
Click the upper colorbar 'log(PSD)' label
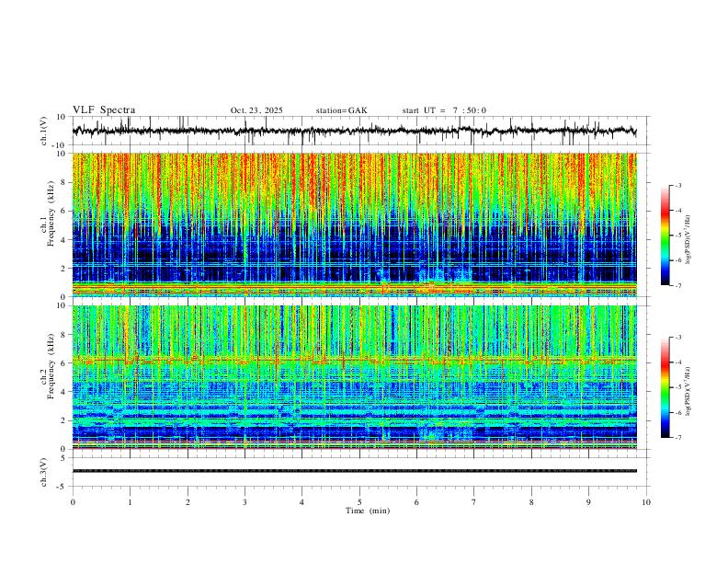click(x=688, y=239)
